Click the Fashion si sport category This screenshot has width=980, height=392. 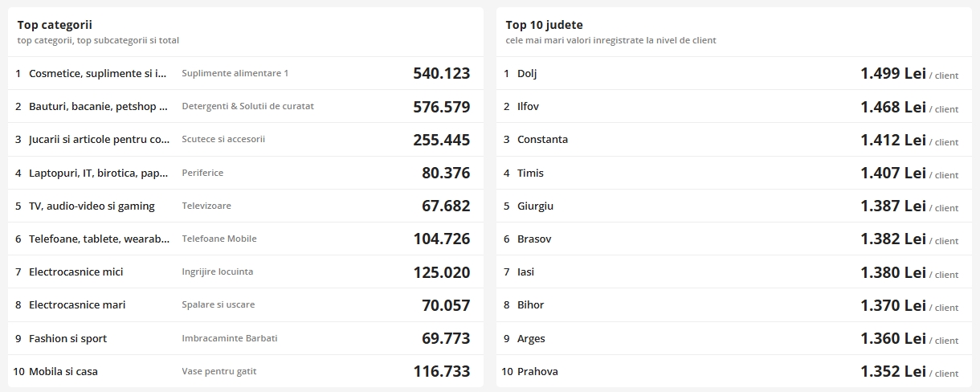click(x=67, y=338)
